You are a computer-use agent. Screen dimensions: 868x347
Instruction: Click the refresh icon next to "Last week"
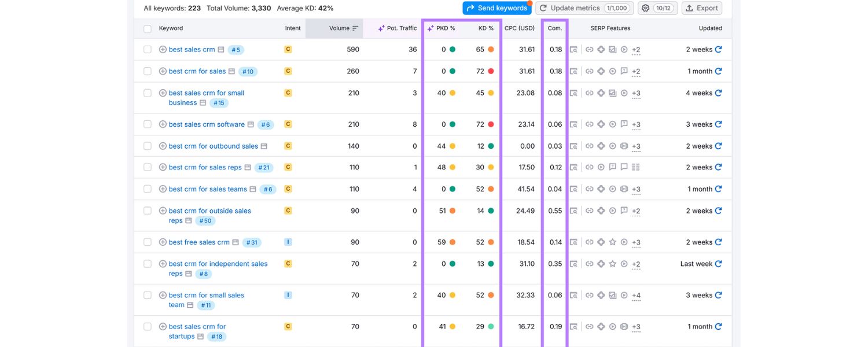[x=719, y=264]
